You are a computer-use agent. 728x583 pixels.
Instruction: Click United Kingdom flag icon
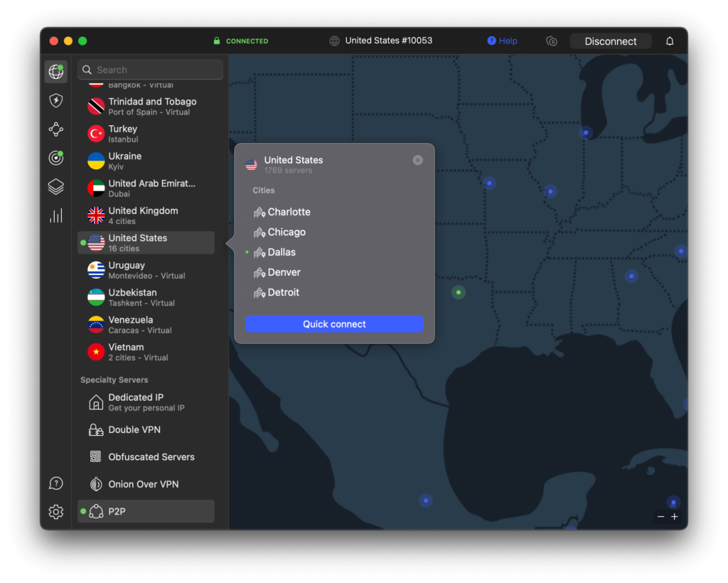[x=96, y=215]
